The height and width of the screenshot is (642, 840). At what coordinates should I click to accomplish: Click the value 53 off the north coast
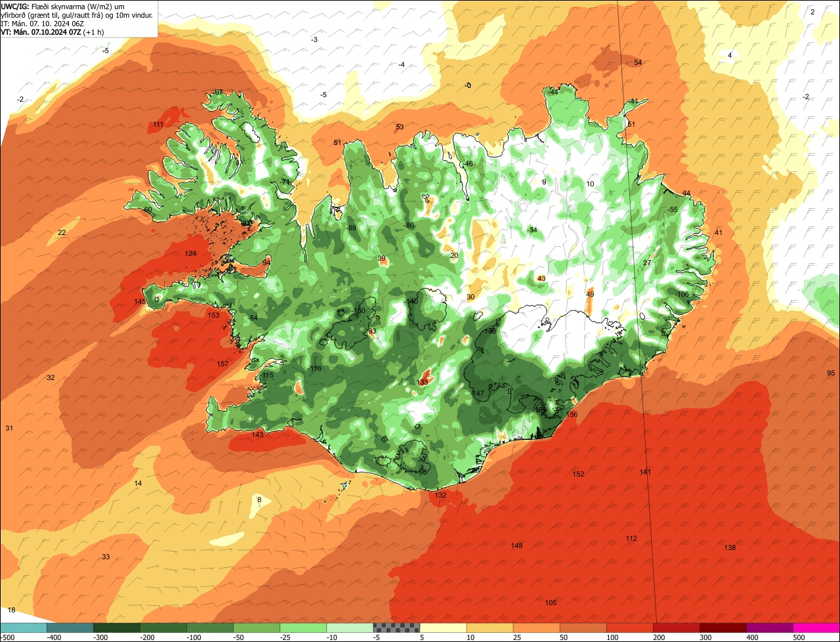point(400,127)
